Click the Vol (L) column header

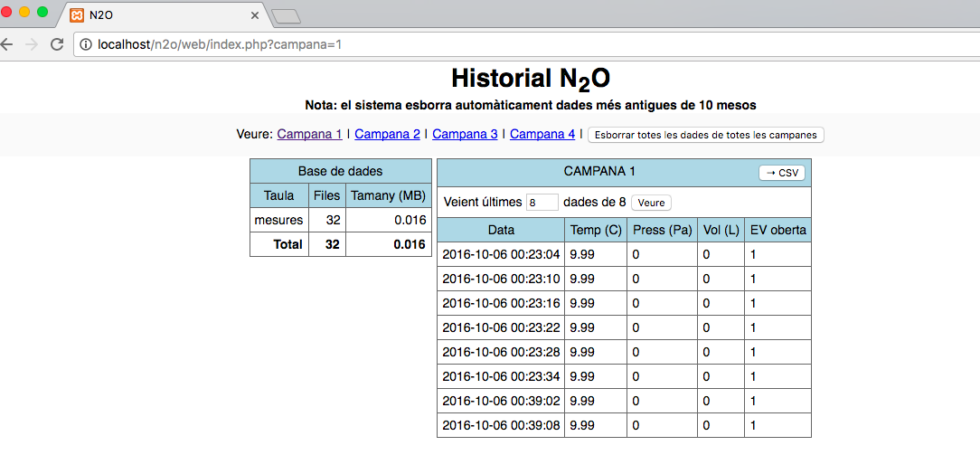[721, 230]
